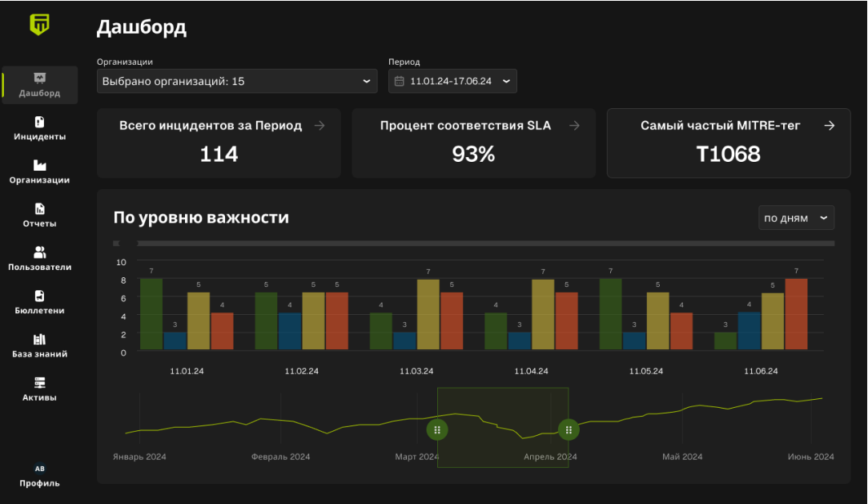868x504 pixels.
Task: Click the left timeline range handle
Action: click(437, 429)
